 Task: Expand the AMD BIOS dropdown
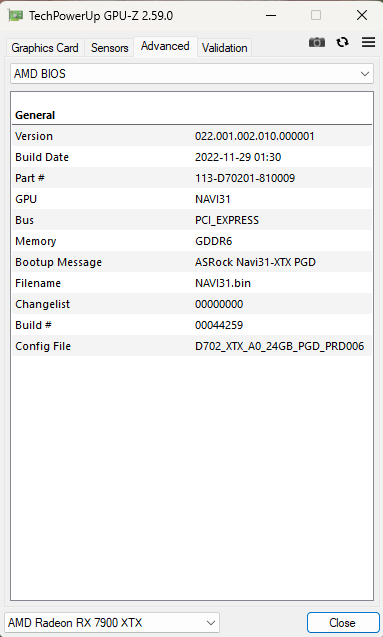[x=192, y=74]
